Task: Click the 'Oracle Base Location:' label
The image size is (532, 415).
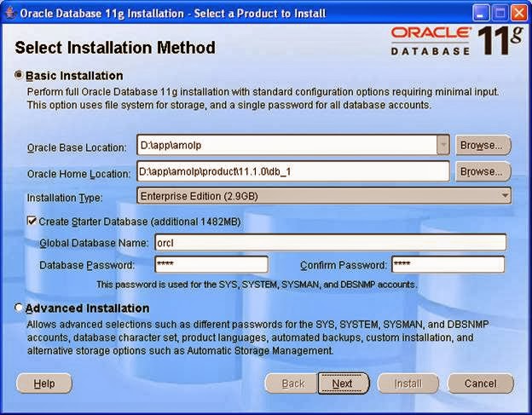Action: coord(77,147)
